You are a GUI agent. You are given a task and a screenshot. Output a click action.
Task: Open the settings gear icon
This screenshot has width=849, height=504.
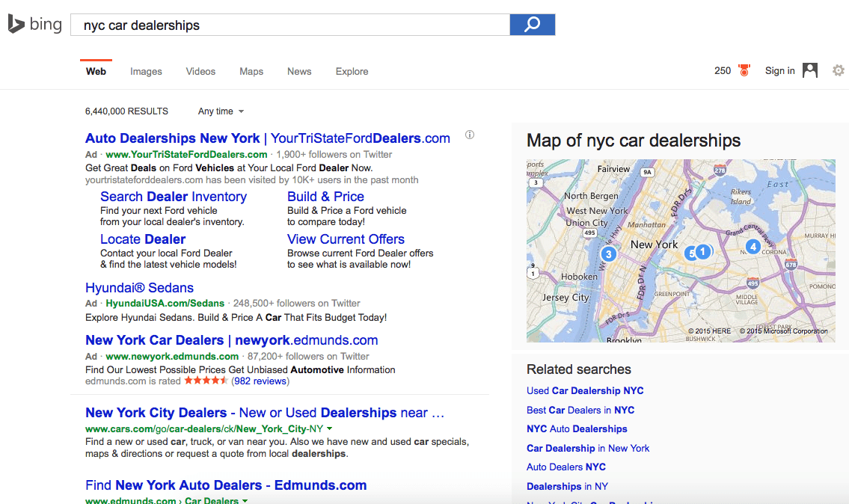(839, 70)
